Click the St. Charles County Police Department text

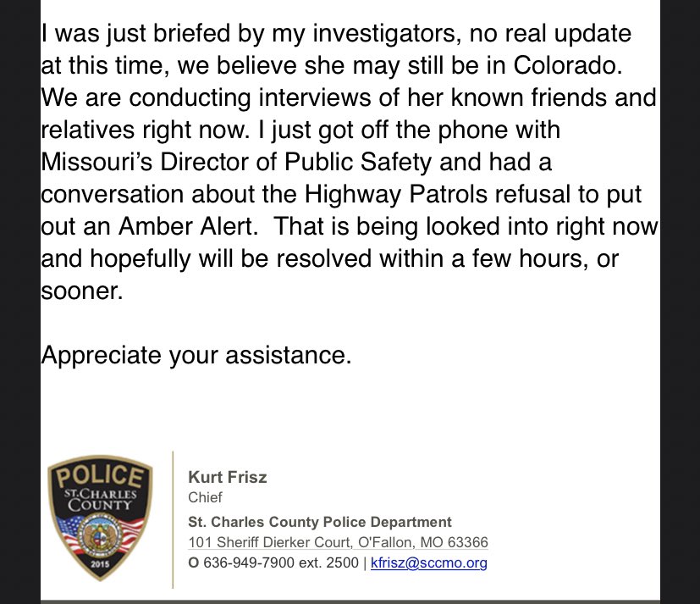(x=320, y=522)
